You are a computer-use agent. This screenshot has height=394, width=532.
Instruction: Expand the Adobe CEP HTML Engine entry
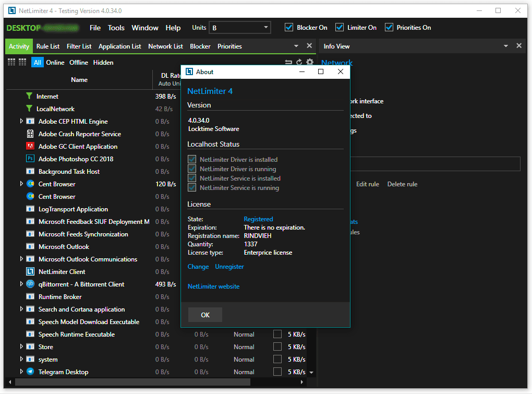point(21,122)
